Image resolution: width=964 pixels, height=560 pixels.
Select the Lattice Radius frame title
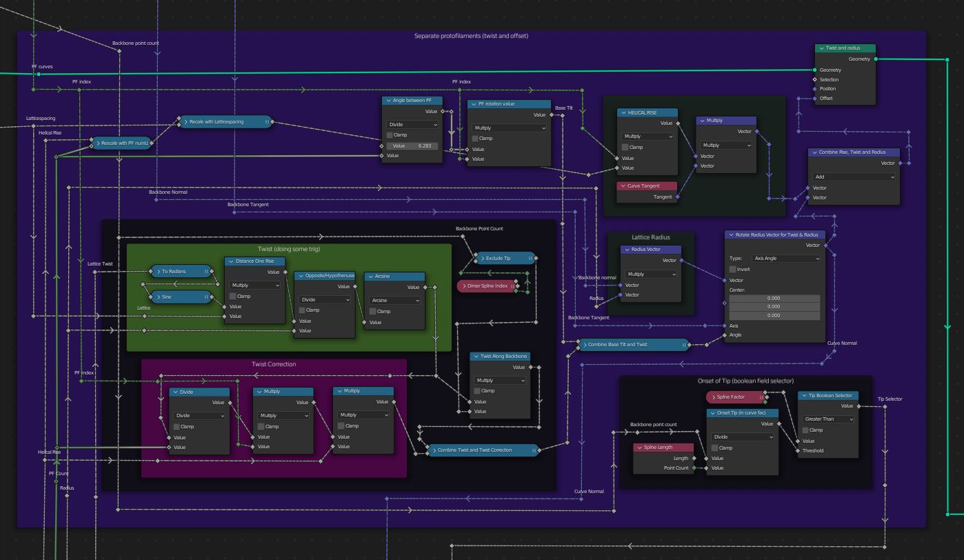coord(651,237)
